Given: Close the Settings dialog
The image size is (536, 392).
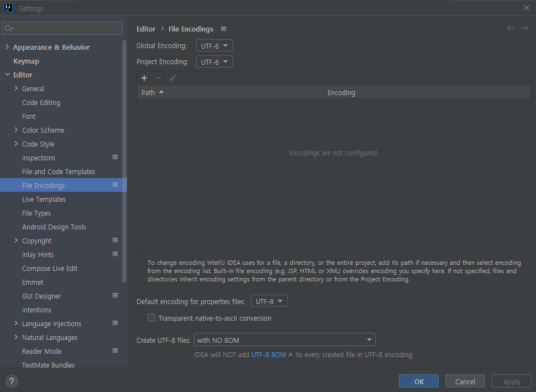Looking at the screenshot, I should click(527, 8).
